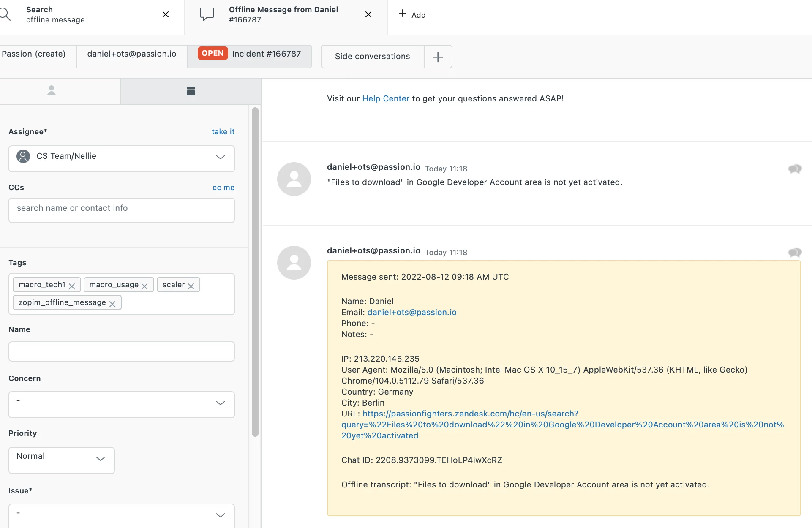Remove the scaler tag
The image size is (812, 528).
click(x=191, y=286)
